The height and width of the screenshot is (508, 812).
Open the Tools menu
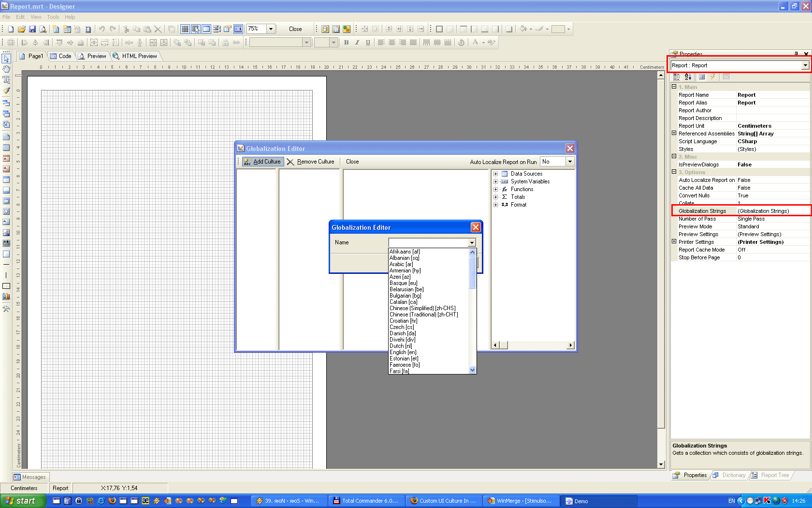(53, 17)
